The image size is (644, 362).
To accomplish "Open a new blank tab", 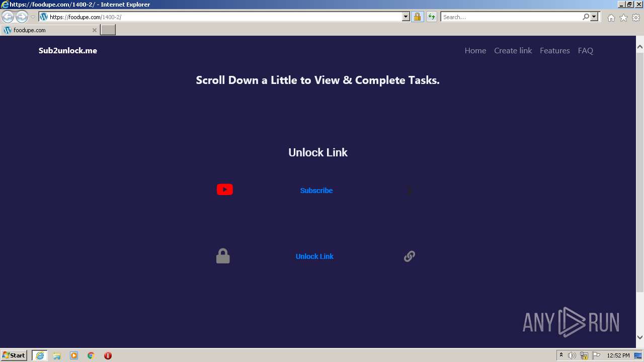I will (108, 30).
